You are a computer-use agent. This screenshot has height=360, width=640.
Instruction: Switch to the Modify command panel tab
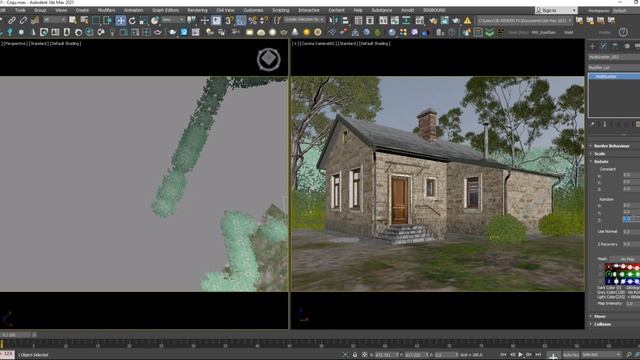pos(604,47)
